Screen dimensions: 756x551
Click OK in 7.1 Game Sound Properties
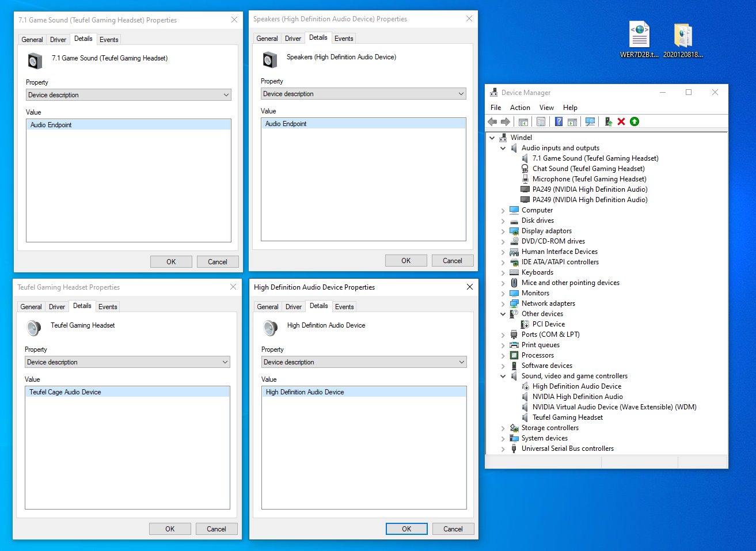pos(171,261)
